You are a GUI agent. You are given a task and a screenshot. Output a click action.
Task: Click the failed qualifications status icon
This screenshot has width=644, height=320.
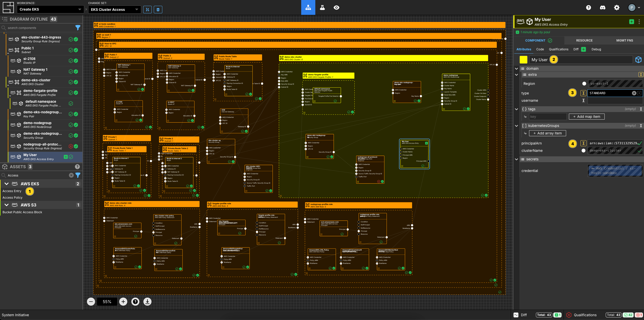pos(569,315)
